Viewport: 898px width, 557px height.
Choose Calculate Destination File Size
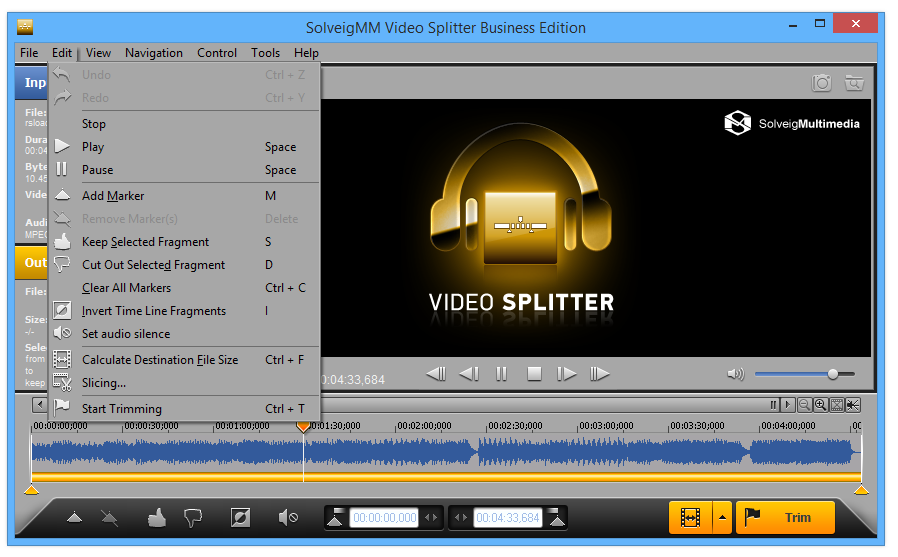(184, 360)
